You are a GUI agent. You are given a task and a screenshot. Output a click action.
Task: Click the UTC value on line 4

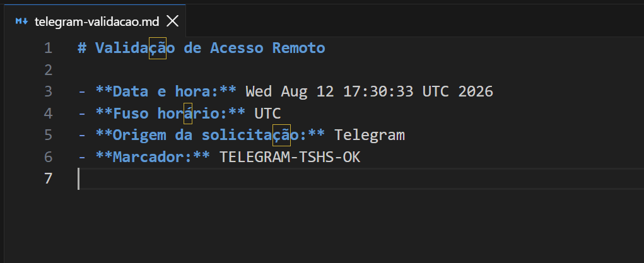[x=268, y=114]
